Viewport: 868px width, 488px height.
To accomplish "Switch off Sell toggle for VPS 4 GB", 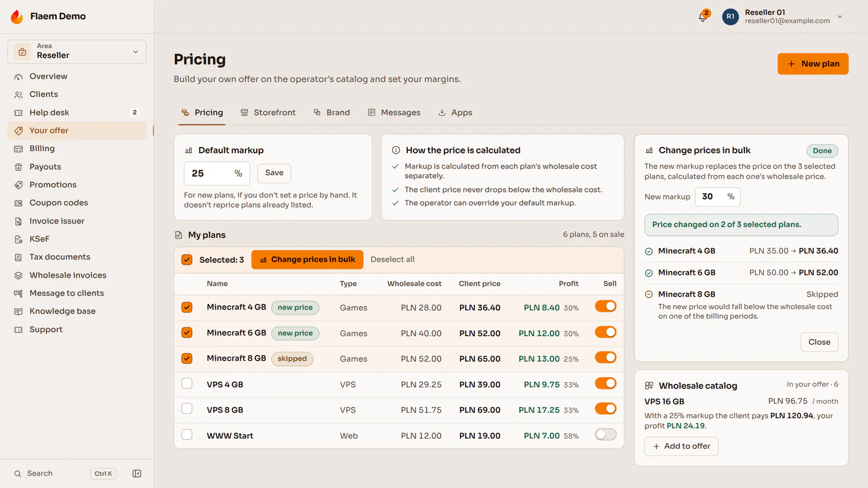I will coord(605,383).
